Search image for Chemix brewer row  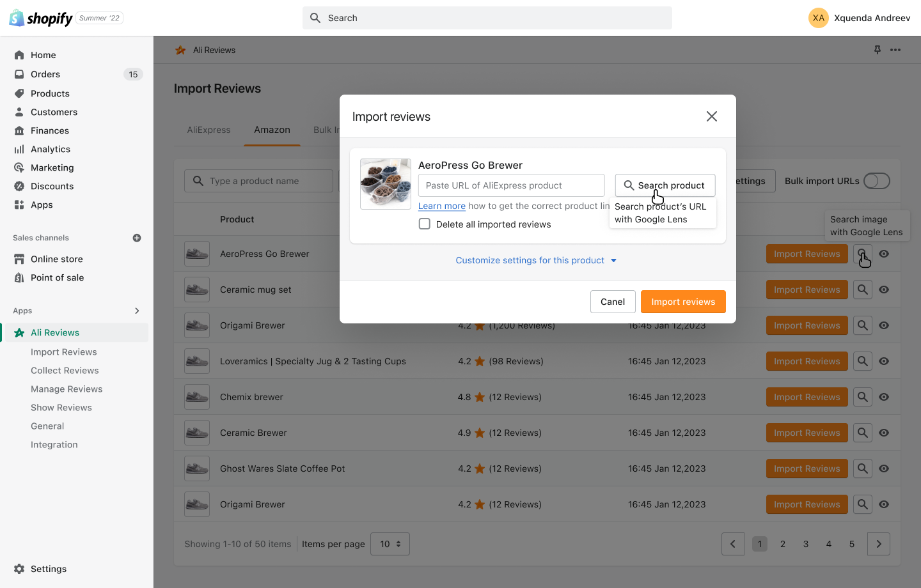coord(863,397)
